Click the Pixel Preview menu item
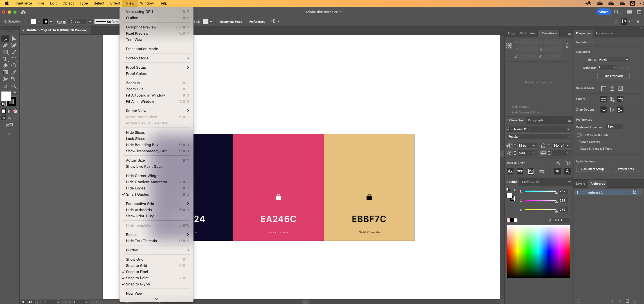Image resolution: width=644 pixels, height=304 pixels. click(x=137, y=33)
